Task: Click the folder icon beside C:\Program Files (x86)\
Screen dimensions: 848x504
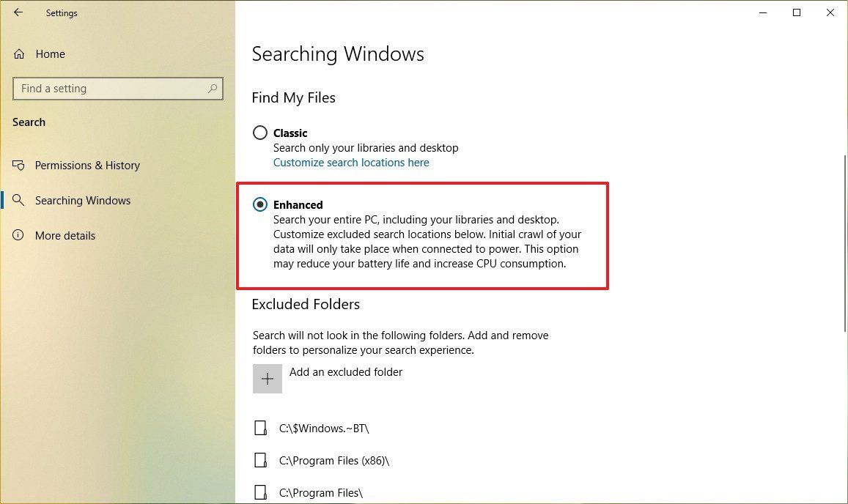Action: pos(261,460)
